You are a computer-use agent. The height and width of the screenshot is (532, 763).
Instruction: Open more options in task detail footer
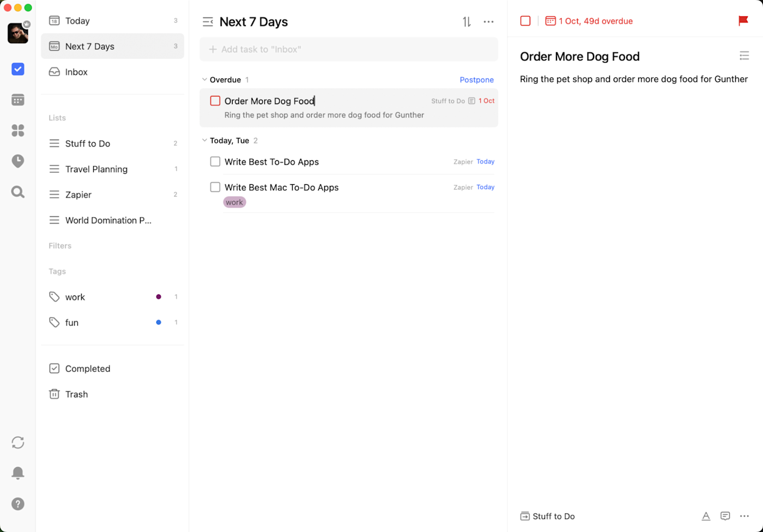click(744, 516)
